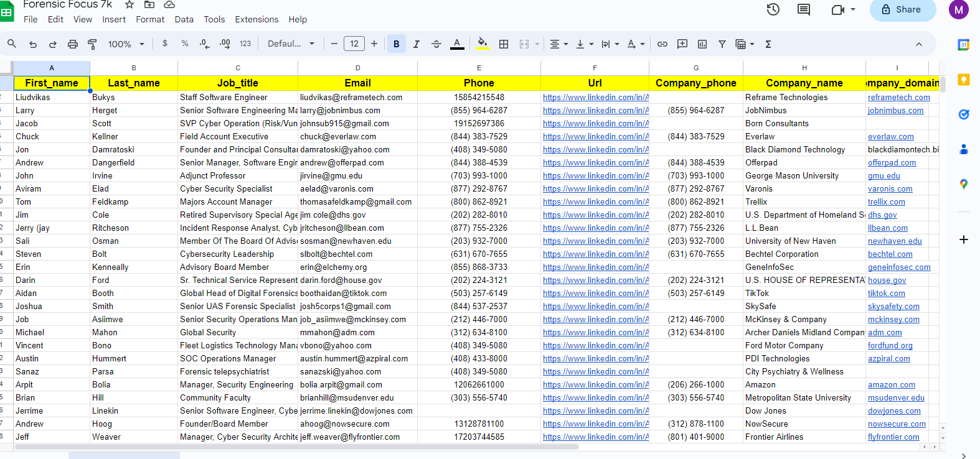
Task: Open the nowsecure.com link
Action: point(897,424)
